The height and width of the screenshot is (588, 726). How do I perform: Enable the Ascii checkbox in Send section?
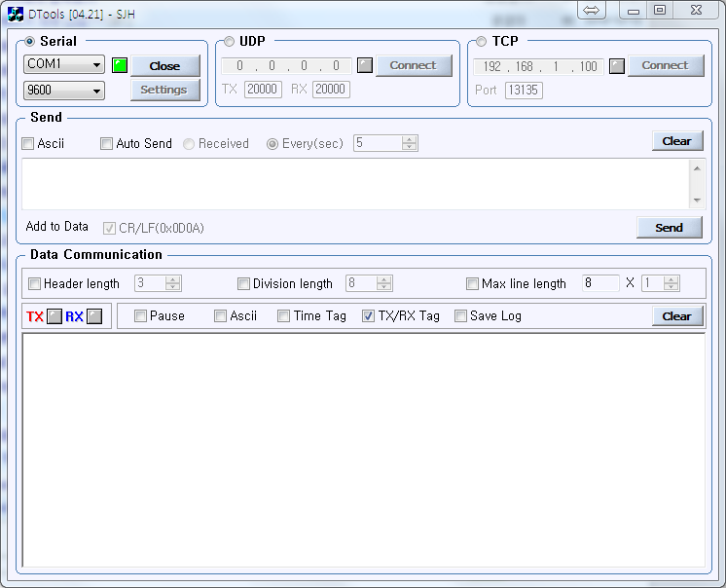pyautogui.click(x=28, y=144)
